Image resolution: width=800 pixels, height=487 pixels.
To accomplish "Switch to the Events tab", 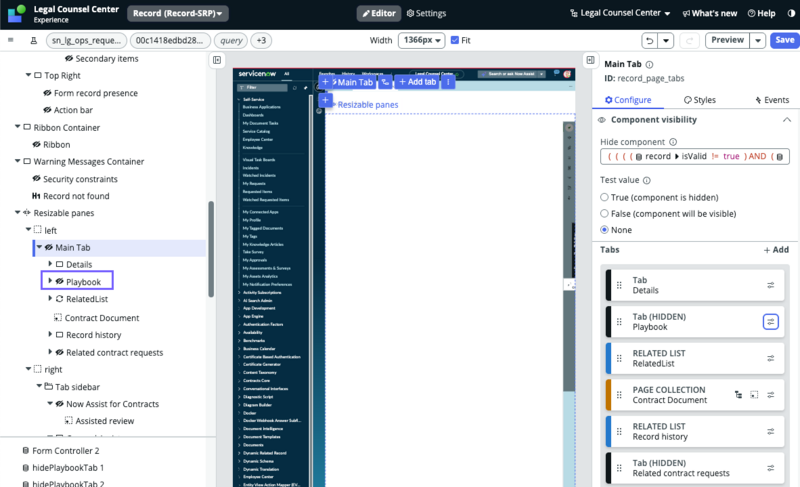I will click(x=772, y=100).
